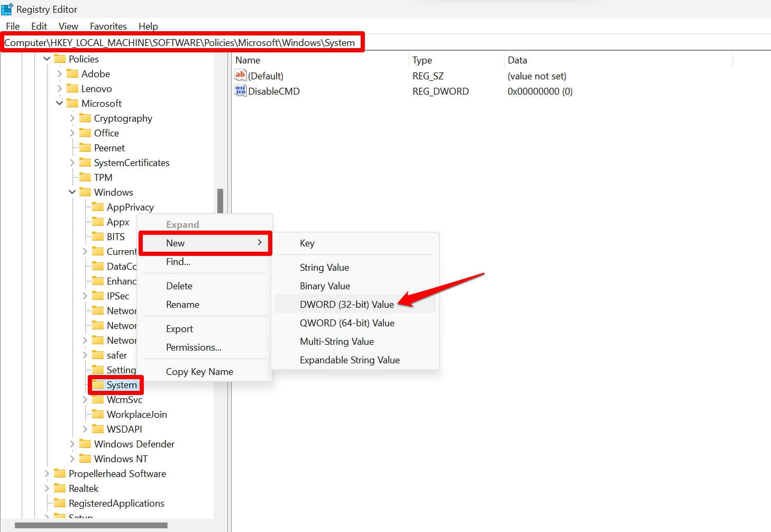Click the Windows NT folder icon
This screenshot has height=532, width=771.
point(85,458)
